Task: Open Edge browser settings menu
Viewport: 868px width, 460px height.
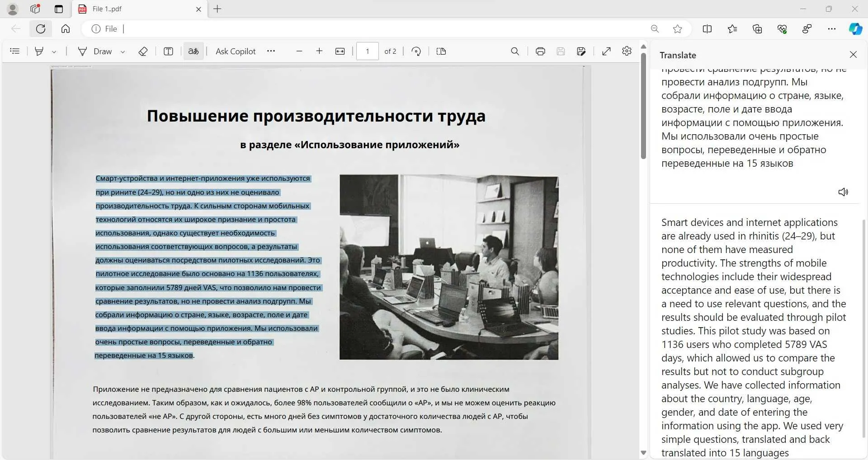Action: [832, 28]
